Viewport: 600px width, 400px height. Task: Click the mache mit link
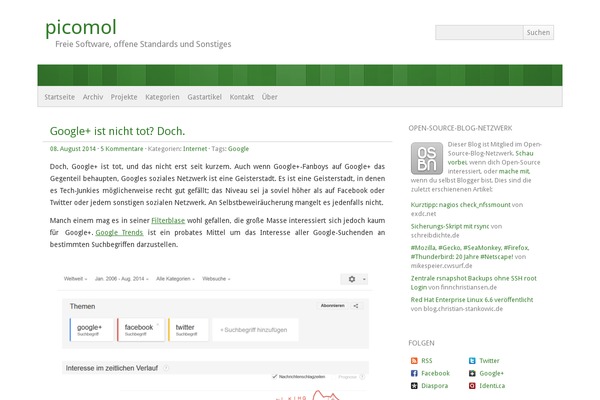(514, 171)
